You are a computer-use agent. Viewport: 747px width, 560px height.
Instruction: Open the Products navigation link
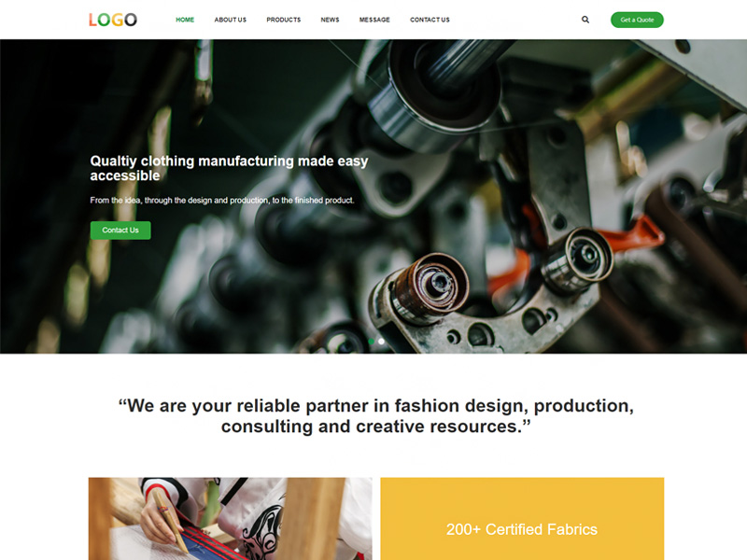click(x=284, y=20)
